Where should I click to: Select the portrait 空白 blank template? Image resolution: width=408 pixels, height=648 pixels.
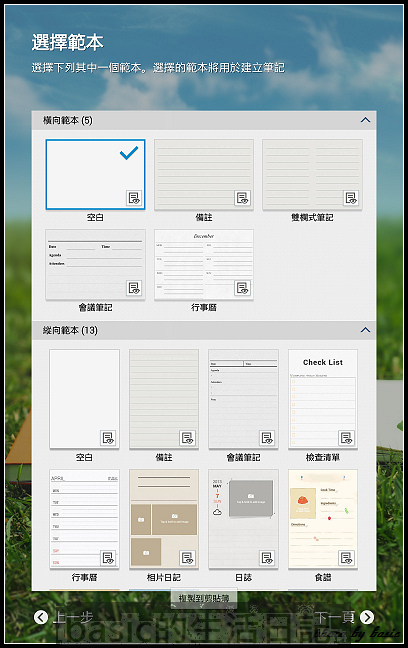[x=84, y=399]
